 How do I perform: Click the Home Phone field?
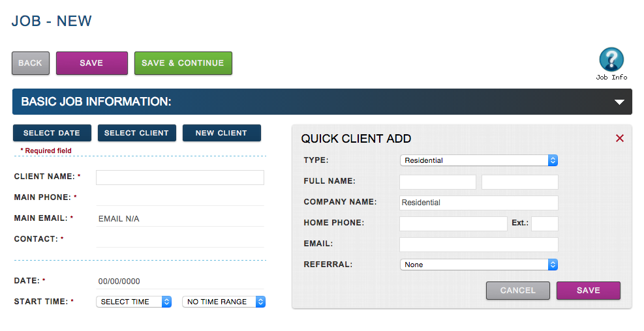[x=453, y=223]
